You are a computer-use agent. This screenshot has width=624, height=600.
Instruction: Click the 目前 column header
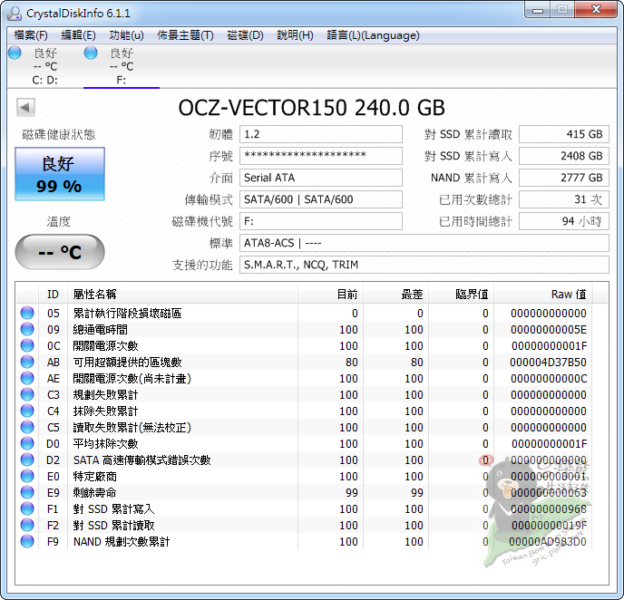(330, 294)
